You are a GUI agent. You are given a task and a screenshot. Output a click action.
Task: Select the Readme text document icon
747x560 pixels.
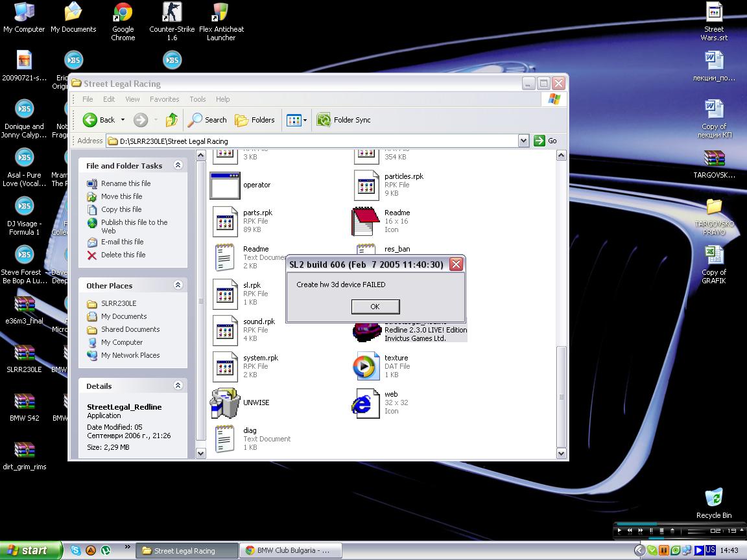(x=225, y=257)
